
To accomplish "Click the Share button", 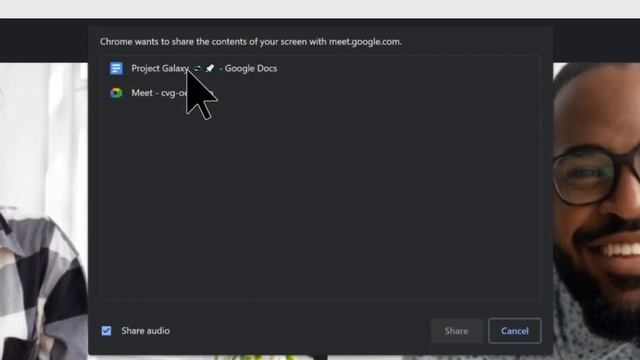I will coord(456,331).
